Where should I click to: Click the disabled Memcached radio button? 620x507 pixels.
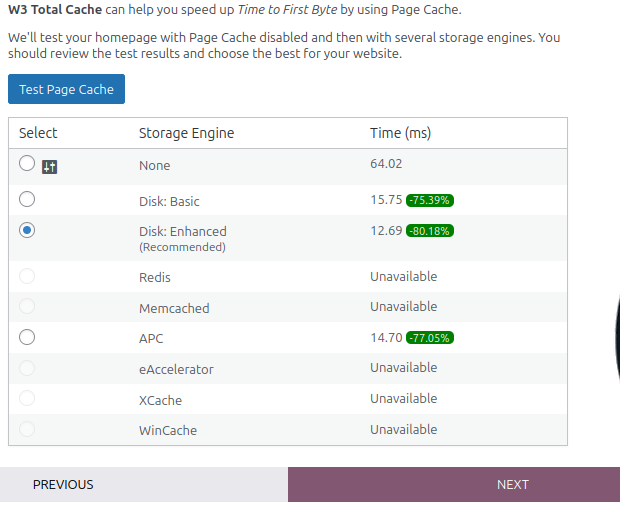pos(27,306)
